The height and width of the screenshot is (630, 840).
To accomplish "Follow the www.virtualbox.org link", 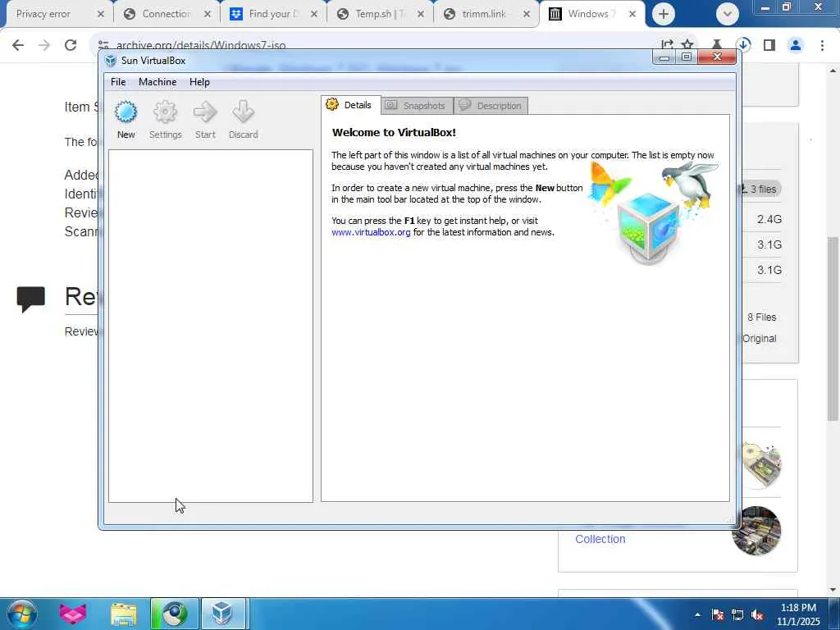I will (371, 232).
